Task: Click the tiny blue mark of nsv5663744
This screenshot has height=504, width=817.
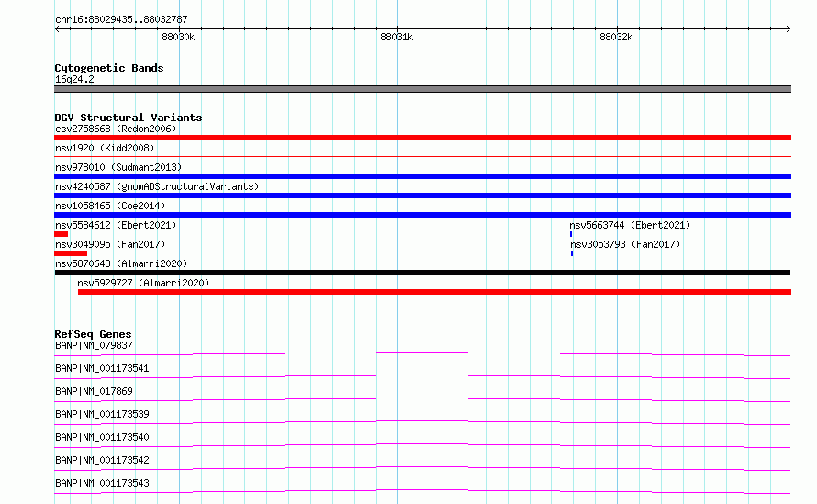Action: (571, 234)
